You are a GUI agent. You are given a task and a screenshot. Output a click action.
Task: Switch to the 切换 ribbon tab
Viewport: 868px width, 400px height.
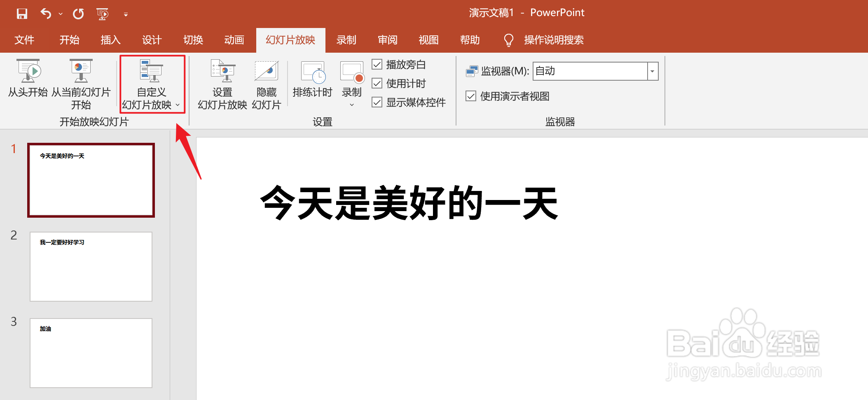tap(193, 40)
